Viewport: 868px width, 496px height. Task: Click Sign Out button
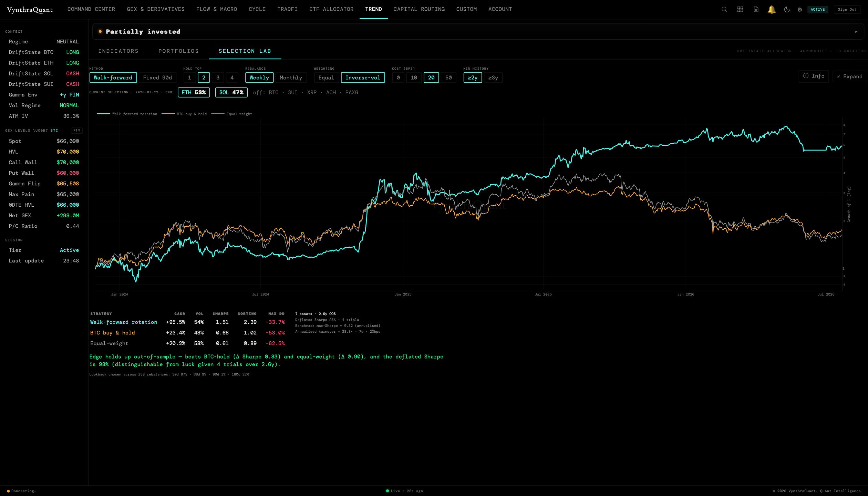(x=847, y=9)
